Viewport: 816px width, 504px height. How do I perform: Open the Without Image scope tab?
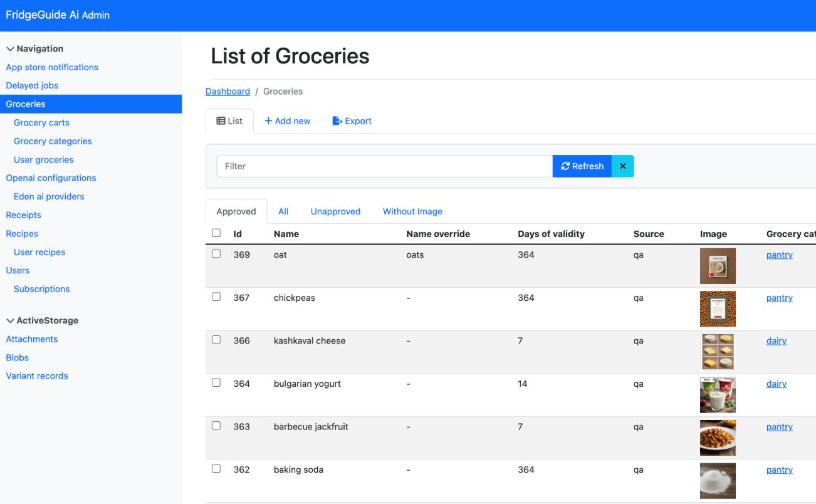pyautogui.click(x=412, y=211)
